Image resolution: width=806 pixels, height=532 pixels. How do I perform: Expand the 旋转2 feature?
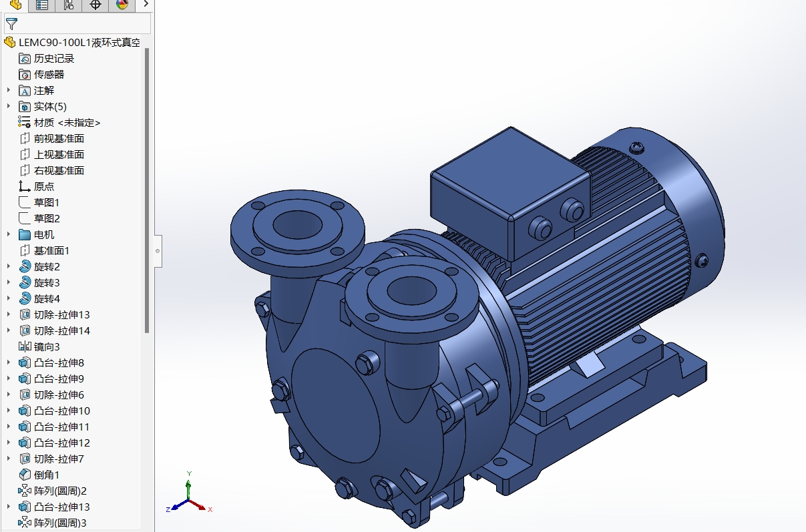click(9, 266)
